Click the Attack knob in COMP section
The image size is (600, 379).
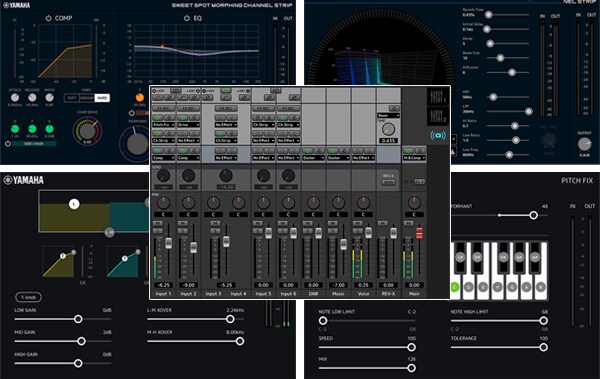pos(15,98)
